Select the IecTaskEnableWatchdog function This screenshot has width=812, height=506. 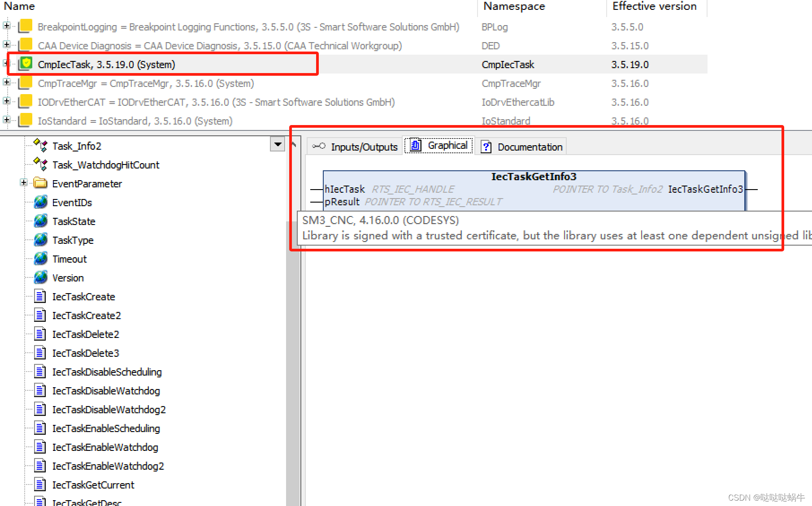coord(105,447)
